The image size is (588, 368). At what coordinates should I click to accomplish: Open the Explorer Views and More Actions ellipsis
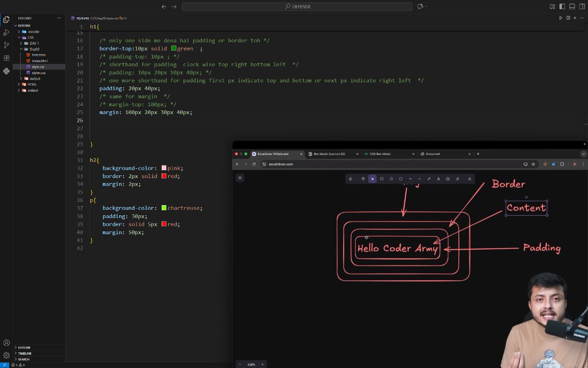[59, 18]
